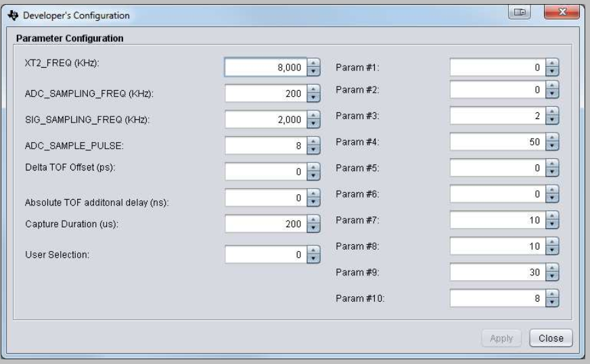590x364 pixels.
Task: Increase the XT2_FREQ (KHz) value
Action: (313, 63)
